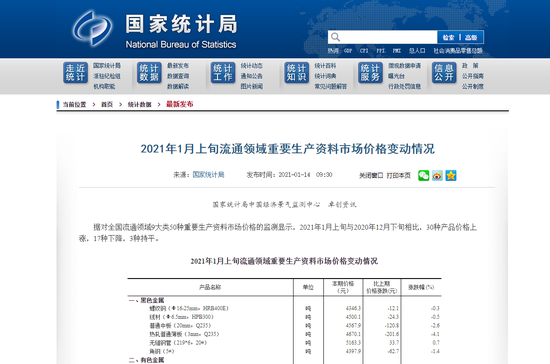The height and width of the screenshot is (364, 550).
Task: Select the 社会消费品零售总额 hot keyword
Action: 458,51
